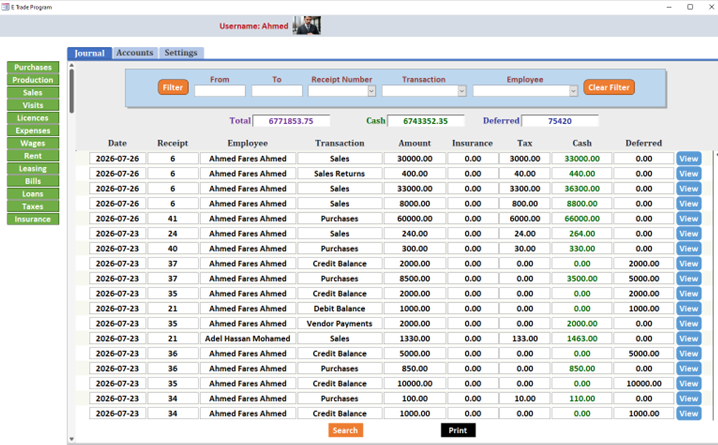This screenshot has width=718, height=445.
Task: Open the Purchases sidebar section
Action: [x=33, y=67]
